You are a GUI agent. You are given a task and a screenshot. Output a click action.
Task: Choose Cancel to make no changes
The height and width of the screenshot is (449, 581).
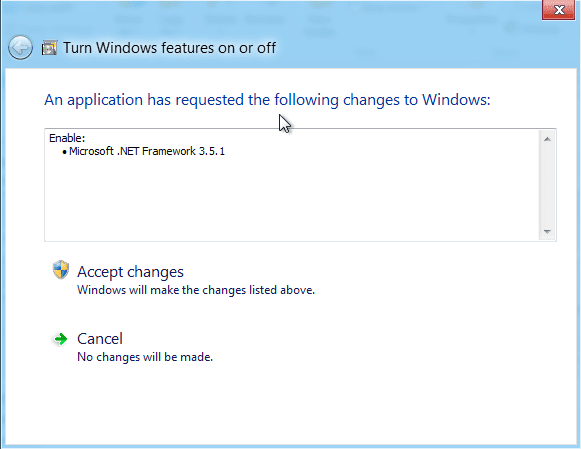[100, 339]
